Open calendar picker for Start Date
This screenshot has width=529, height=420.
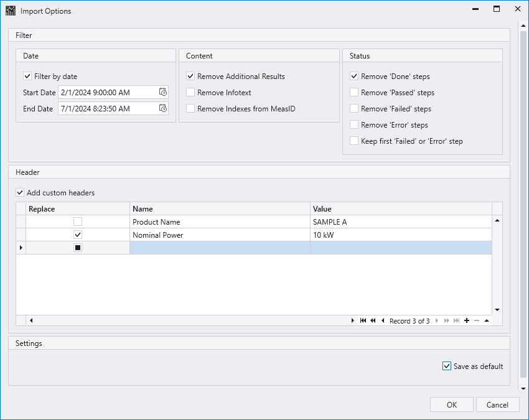coord(163,92)
